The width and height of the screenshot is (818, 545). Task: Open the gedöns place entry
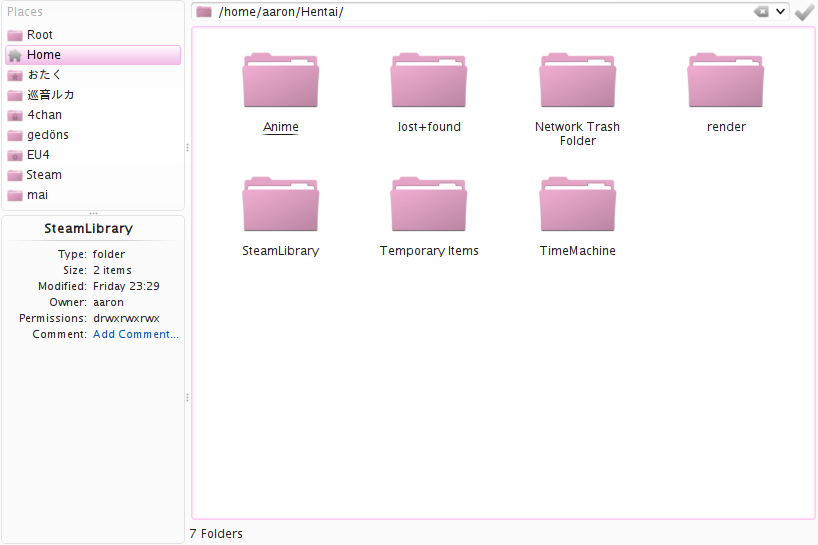(x=93, y=135)
